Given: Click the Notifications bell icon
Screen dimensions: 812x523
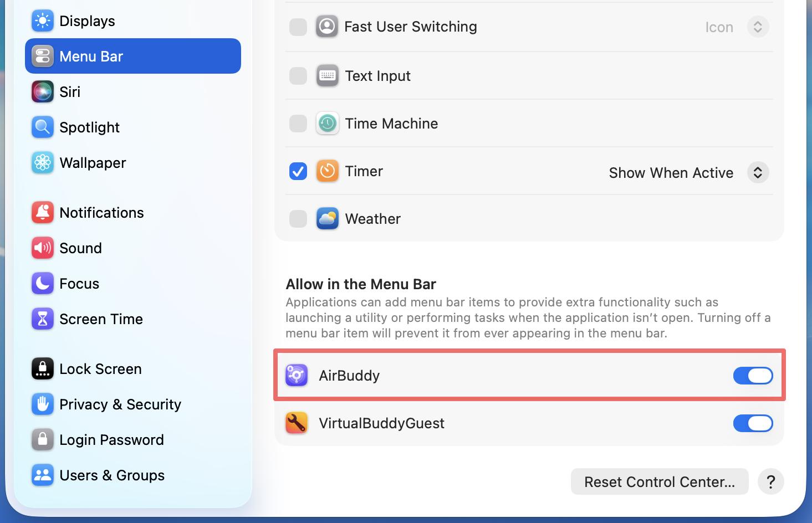Looking at the screenshot, I should pos(43,213).
